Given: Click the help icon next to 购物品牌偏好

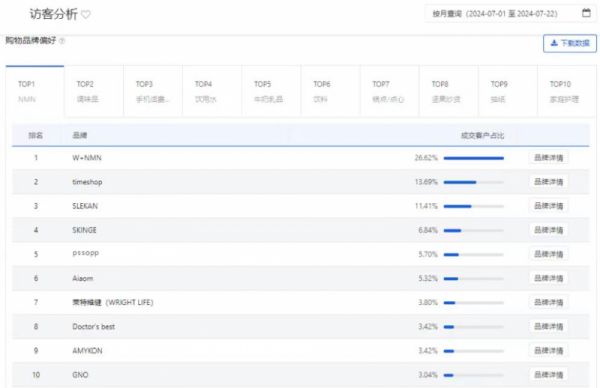Looking at the screenshot, I should pos(62,41).
